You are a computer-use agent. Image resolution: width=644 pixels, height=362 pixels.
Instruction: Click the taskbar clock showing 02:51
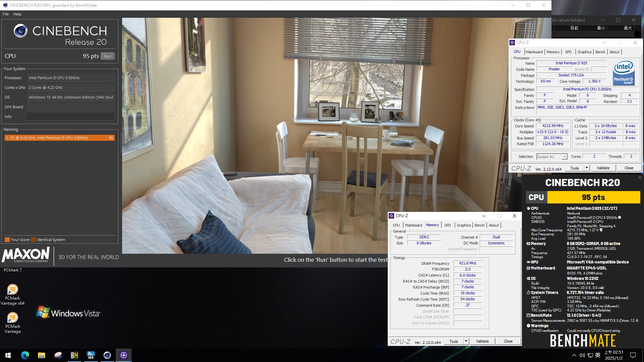(613, 355)
